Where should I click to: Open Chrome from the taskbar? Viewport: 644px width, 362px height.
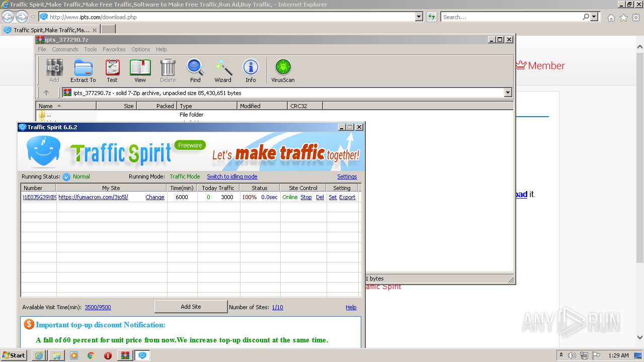pos(91,355)
